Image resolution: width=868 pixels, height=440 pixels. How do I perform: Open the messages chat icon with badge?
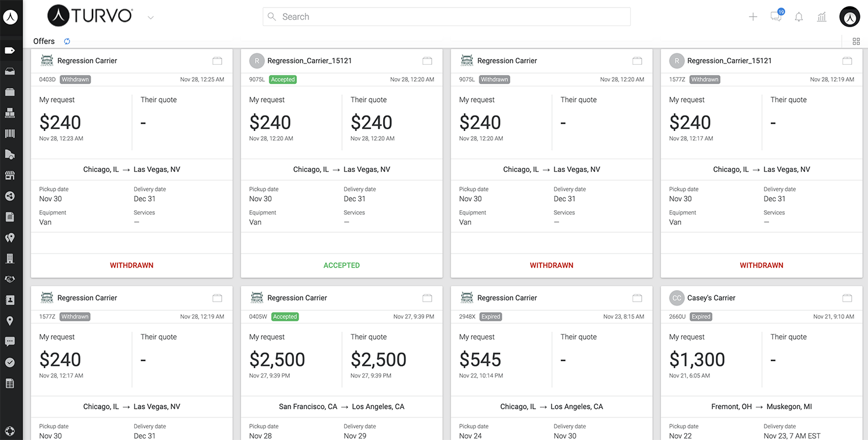click(x=776, y=17)
